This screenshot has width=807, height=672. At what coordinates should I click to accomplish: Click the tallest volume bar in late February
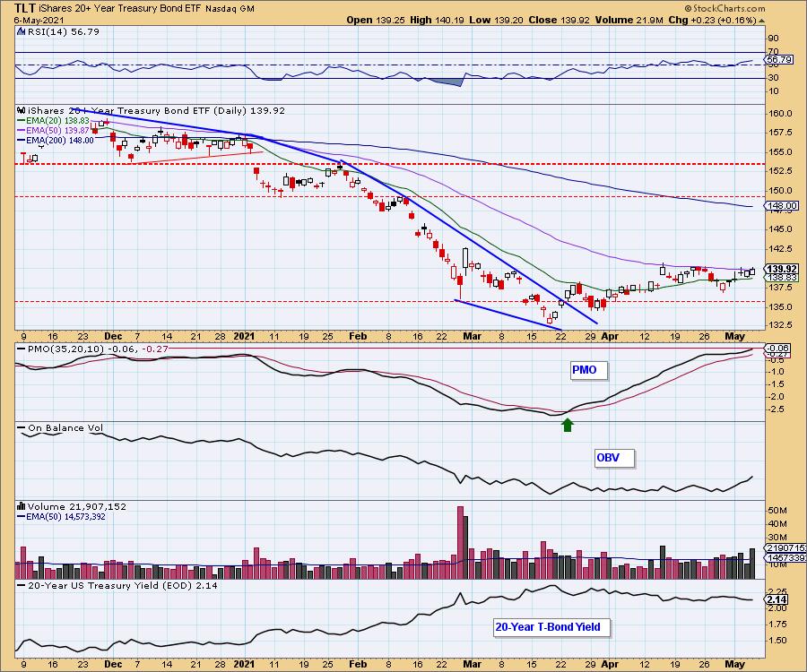460,543
